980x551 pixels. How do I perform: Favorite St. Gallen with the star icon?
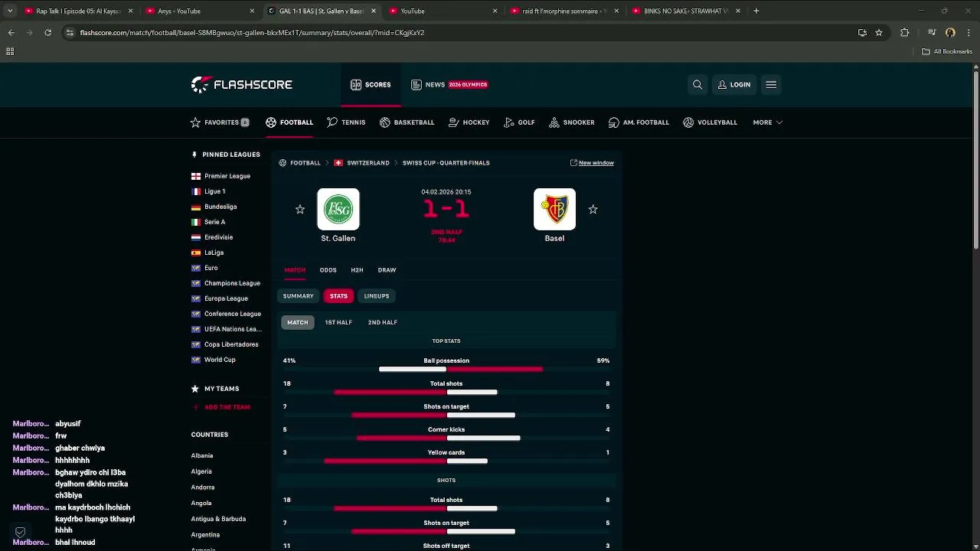[300, 210]
